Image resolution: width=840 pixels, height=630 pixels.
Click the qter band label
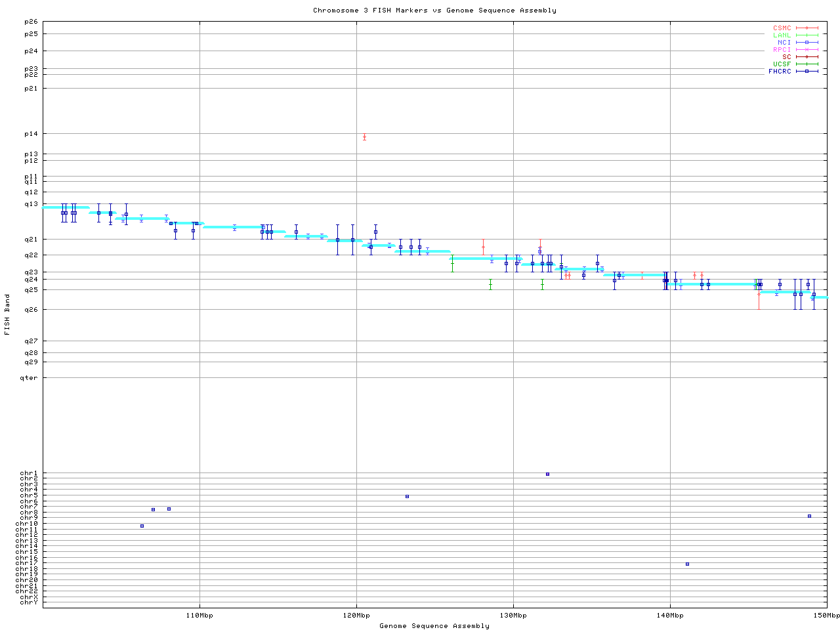[x=29, y=378]
